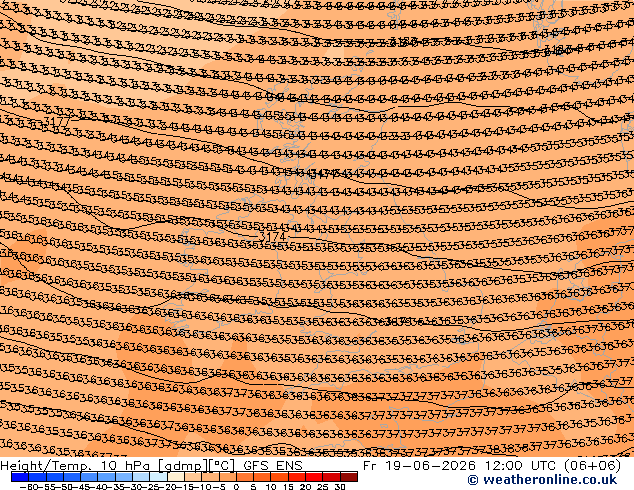
Task: Click the '10' legend scale value
Action: (x=271, y=486)
